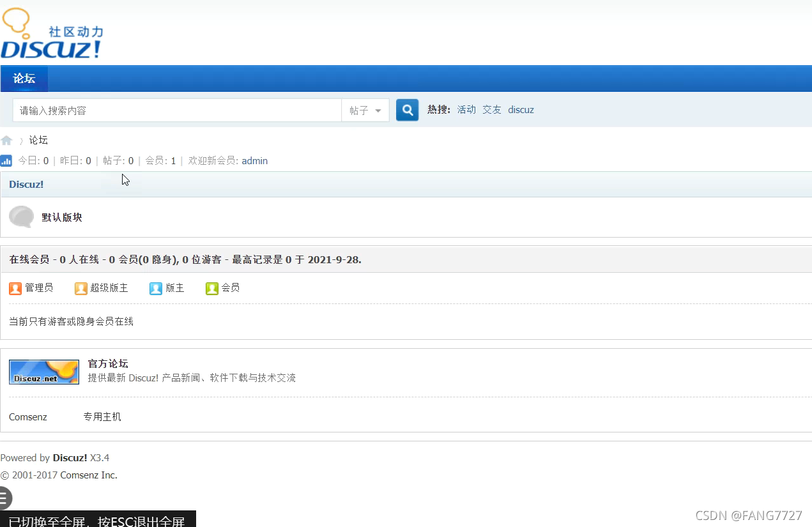Open new member admin profile link
This screenshot has width=812, height=527.
[x=254, y=161]
